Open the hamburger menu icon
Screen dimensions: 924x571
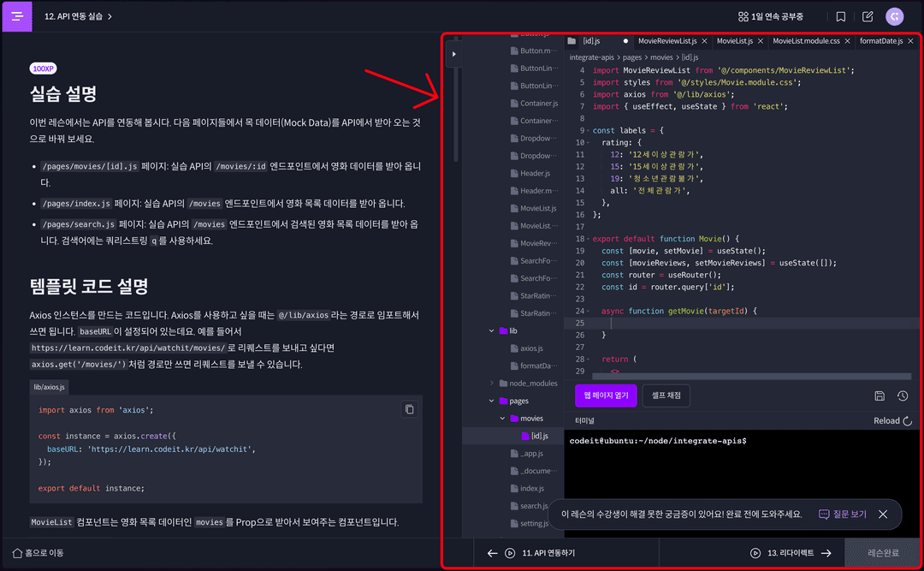(17, 16)
